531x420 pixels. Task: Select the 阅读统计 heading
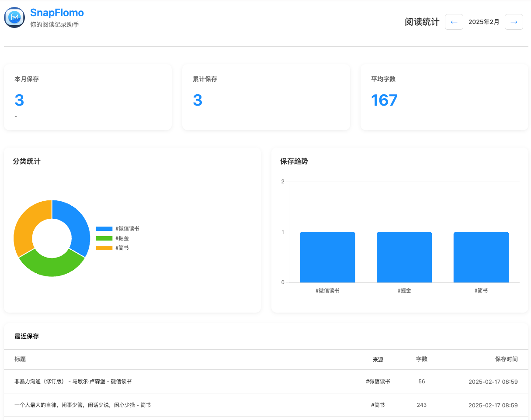(x=422, y=21)
